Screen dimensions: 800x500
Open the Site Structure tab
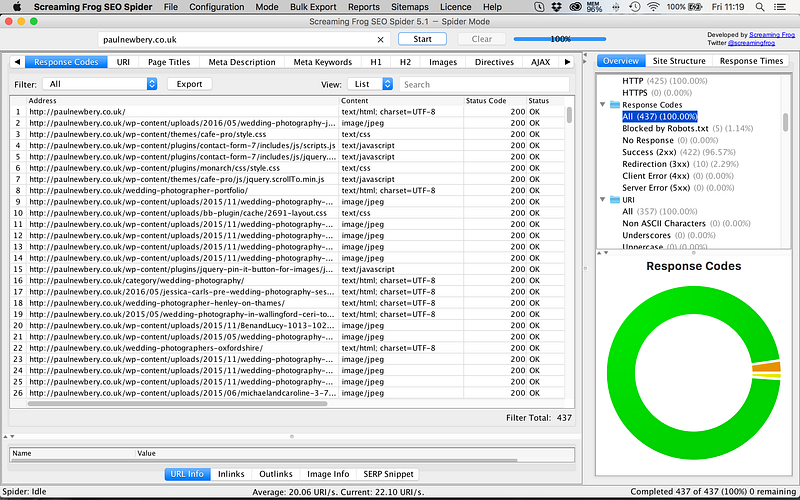click(x=679, y=61)
